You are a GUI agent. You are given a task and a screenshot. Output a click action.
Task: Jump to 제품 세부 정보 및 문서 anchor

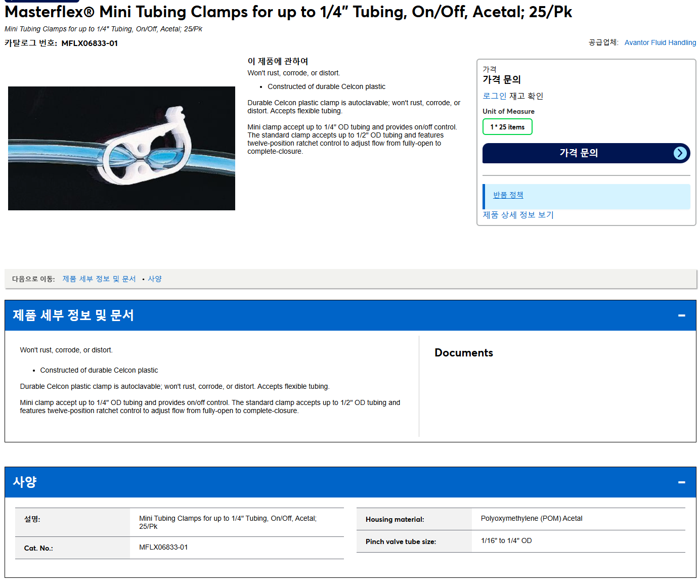(x=99, y=279)
